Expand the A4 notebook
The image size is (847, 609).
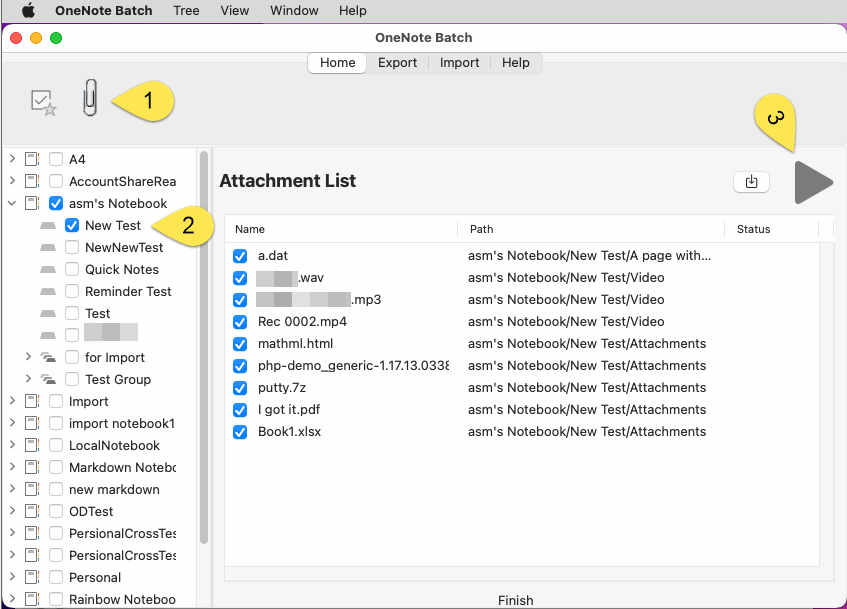12,159
